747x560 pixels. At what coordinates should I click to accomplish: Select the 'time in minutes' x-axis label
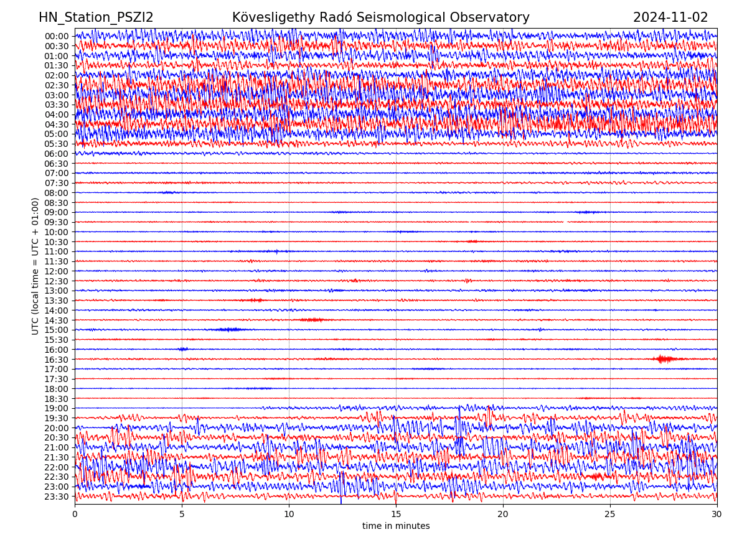[396, 526]
